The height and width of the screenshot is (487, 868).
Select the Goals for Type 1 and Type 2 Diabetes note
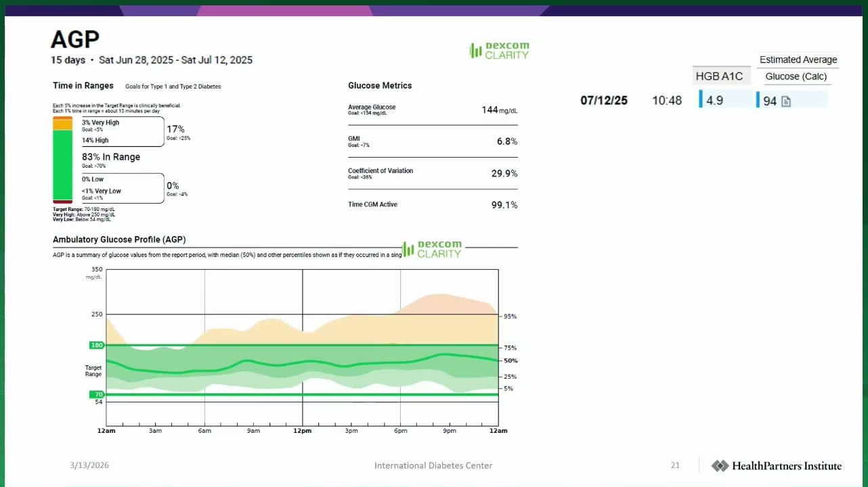[x=173, y=87]
